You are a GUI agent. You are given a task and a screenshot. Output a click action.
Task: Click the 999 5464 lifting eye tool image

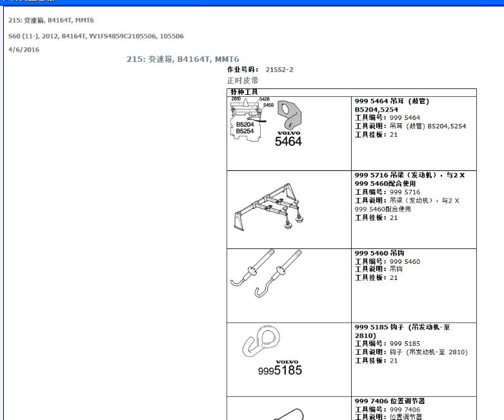pyautogui.click(x=267, y=122)
